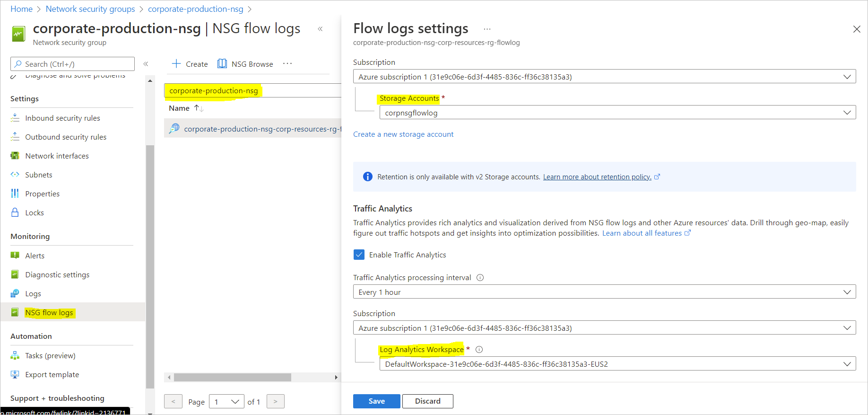Click corporate-production-nsg breadcrumb

pos(196,9)
